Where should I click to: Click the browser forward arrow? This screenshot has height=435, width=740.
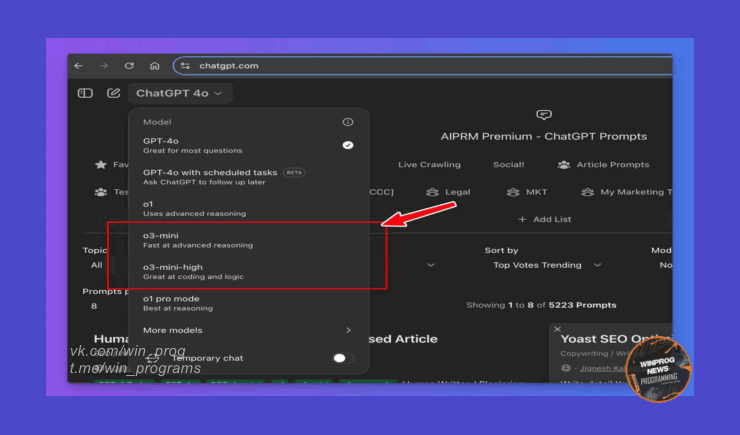pos(103,66)
